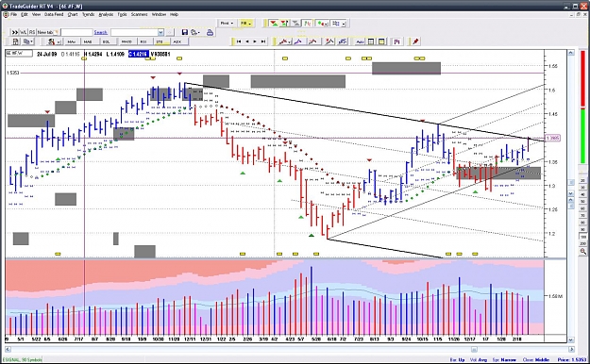The height and width of the screenshot is (364, 590).
Task: Select the red slash line tool
Action: click(329, 41)
